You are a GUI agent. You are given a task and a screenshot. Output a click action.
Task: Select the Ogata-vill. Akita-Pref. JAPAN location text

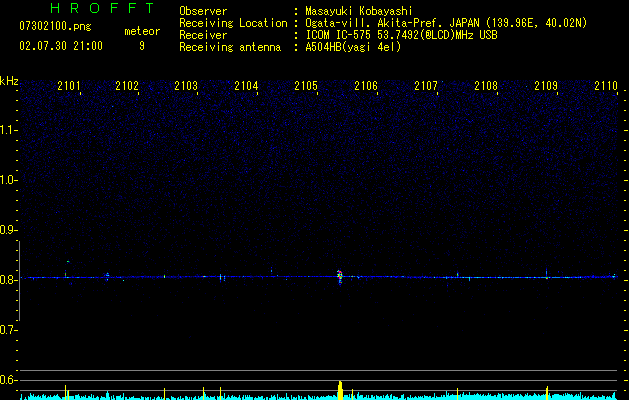tap(446, 23)
